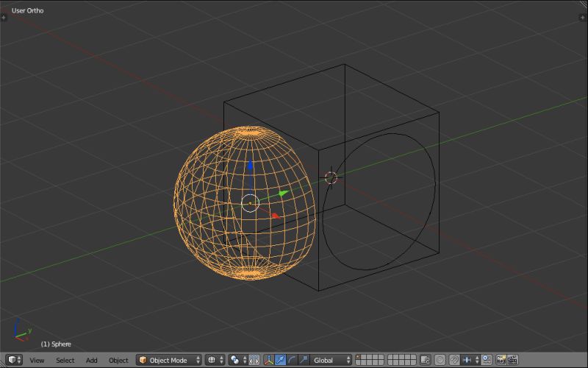588x368 pixels.
Task: Open the Select menu
Action: [65, 360]
